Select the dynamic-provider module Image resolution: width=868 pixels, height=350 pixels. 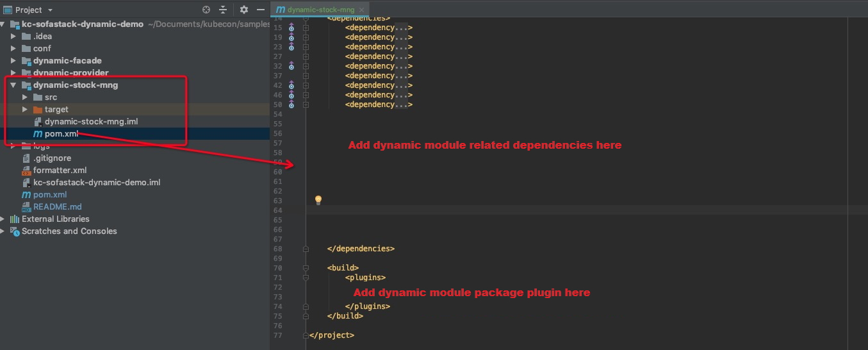pyautogui.click(x=71, y=73)
